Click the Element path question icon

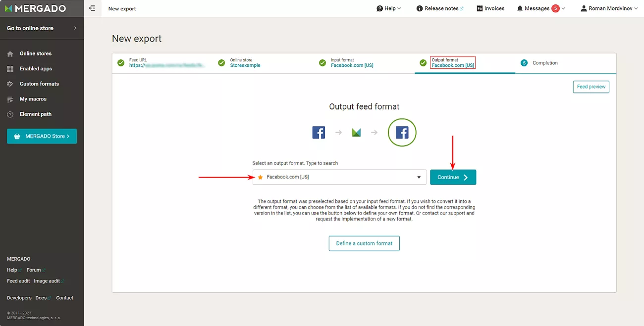click(x=10, y=114)
